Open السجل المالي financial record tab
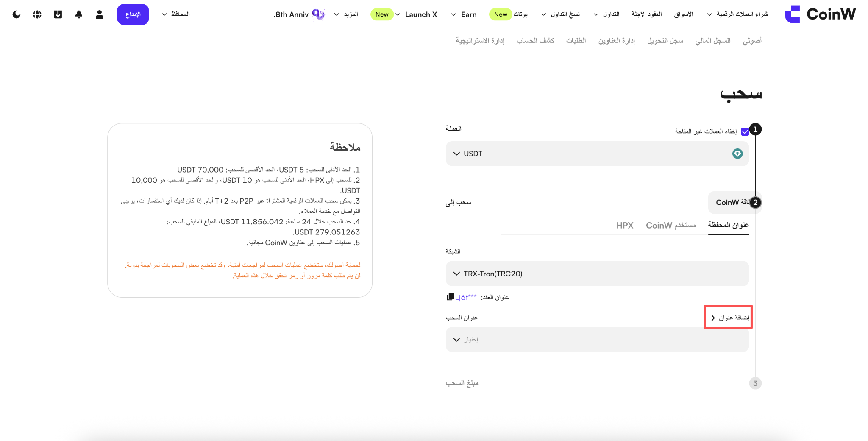868x441 pixels. [713, 41]
